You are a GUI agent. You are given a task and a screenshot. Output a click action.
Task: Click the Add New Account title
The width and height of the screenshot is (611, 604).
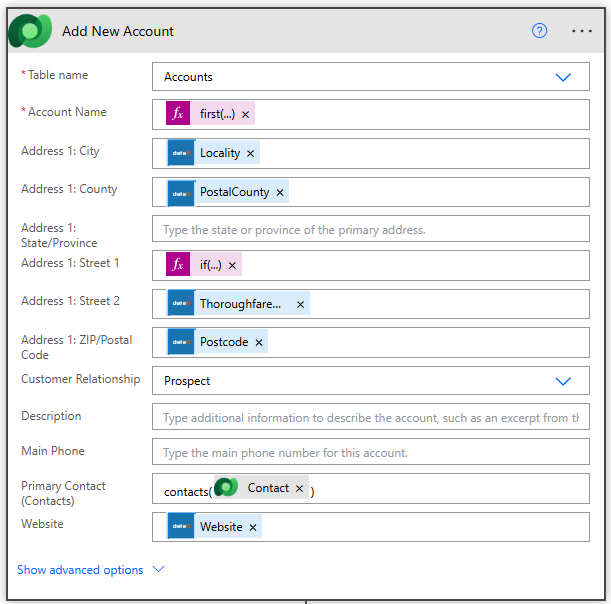pos(118,31)
